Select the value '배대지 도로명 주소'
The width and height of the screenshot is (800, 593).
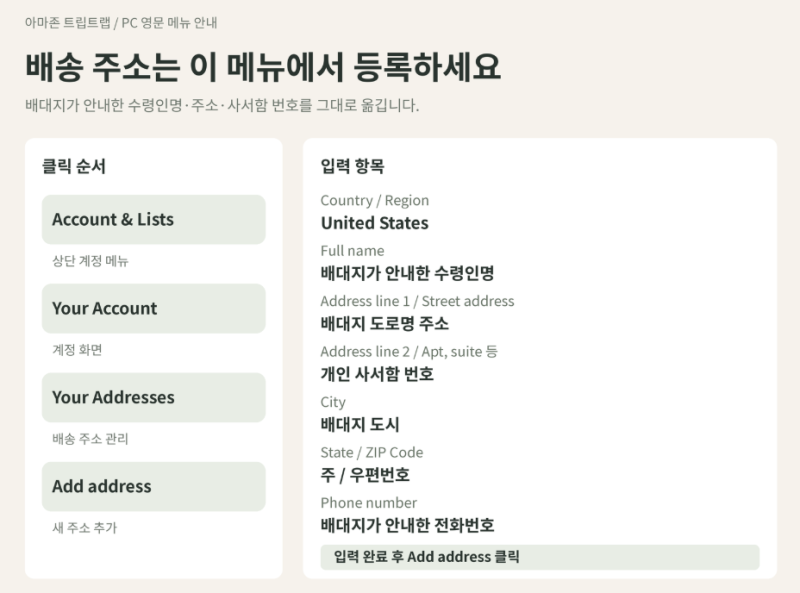click(385, 324)
